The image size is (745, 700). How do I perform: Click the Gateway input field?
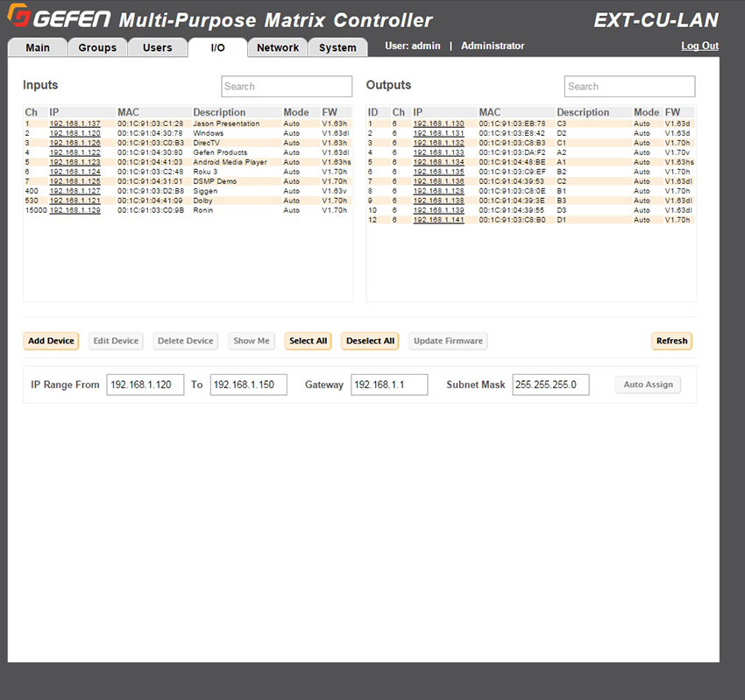pos(389,385)
